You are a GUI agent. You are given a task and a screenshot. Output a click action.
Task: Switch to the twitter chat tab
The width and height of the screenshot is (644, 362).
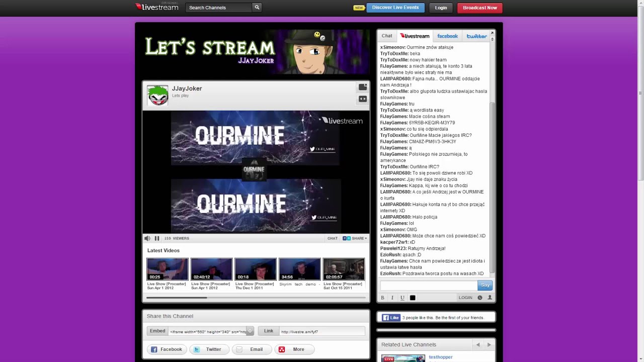point(476,36)
